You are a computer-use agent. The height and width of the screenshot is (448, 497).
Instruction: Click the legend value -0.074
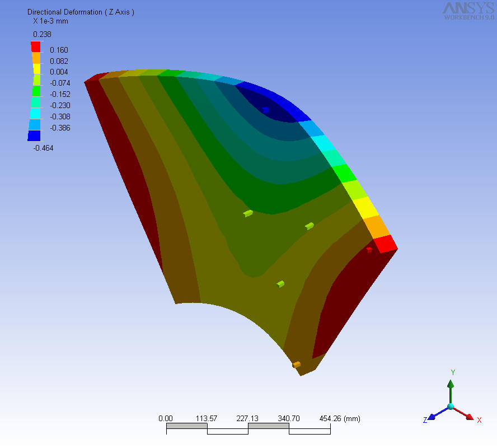coord(60,83)
